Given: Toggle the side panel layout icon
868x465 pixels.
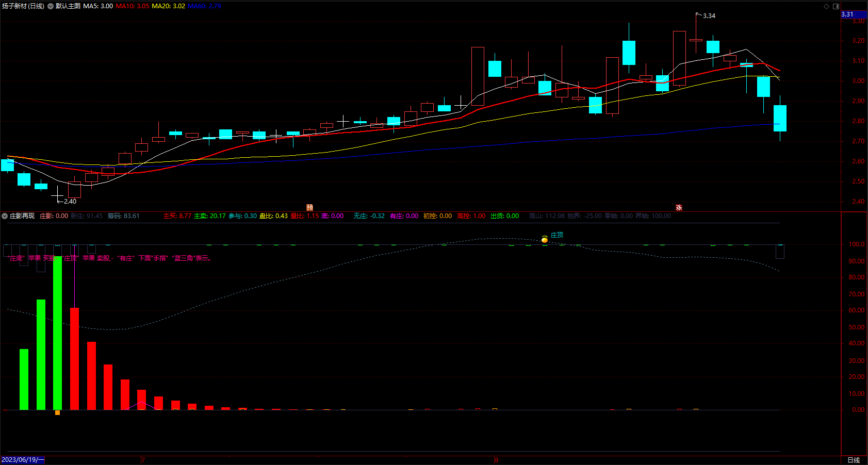Looking at the screenshot, I should pos(836,6).
